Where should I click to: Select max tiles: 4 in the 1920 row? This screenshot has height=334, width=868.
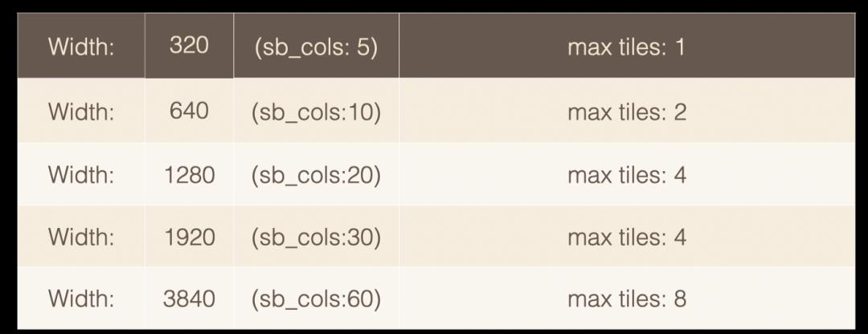click(626, 237)
